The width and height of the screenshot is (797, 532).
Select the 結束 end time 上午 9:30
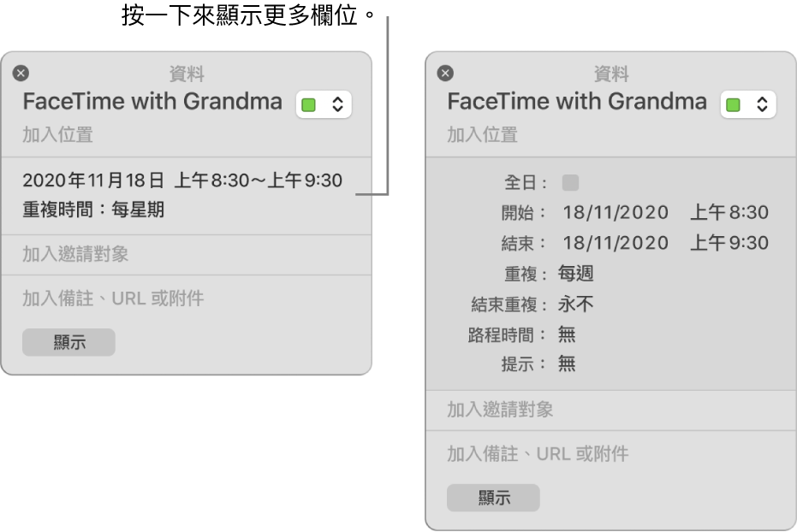732,243
